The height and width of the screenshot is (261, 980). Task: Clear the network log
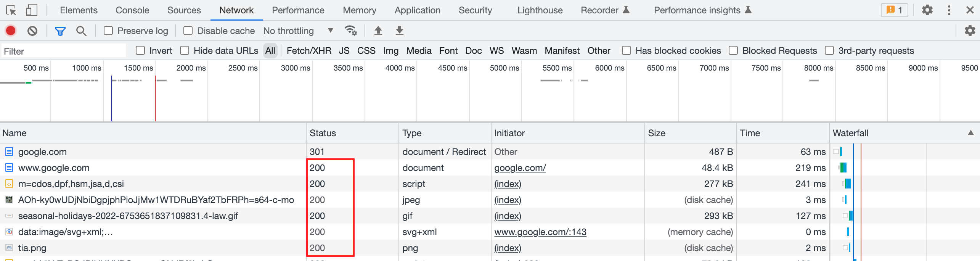(32, 31)
